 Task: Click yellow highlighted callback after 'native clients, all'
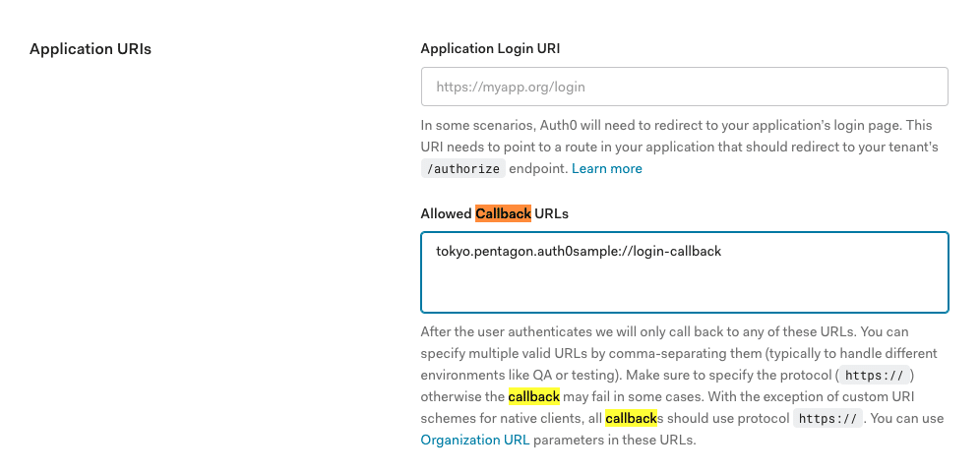[631, 419]
